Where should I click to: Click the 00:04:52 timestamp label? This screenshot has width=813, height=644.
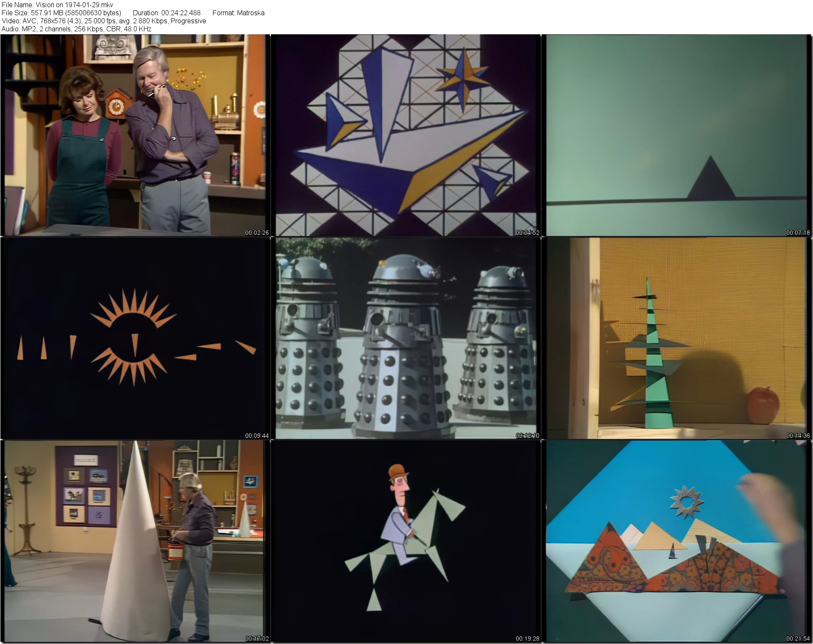(x=527, y=232)
